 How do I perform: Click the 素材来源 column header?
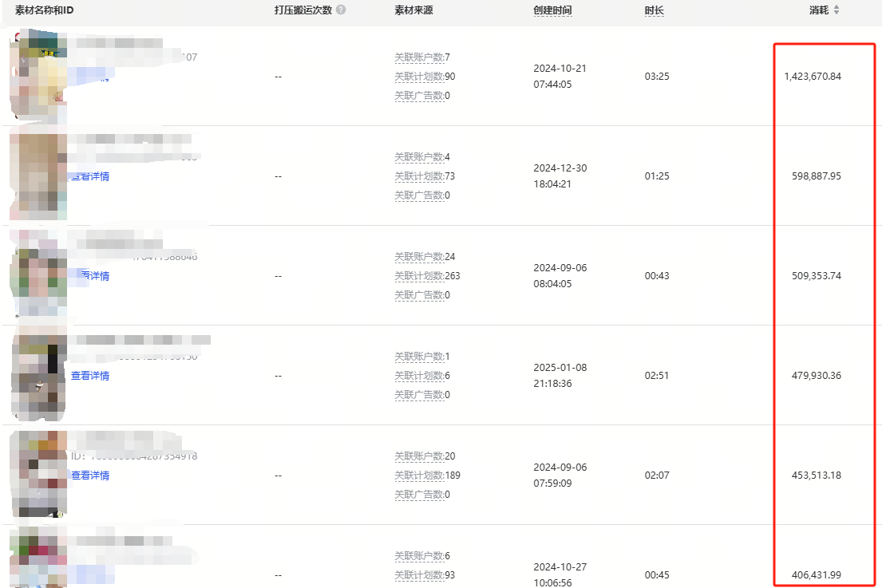point(413,10)
